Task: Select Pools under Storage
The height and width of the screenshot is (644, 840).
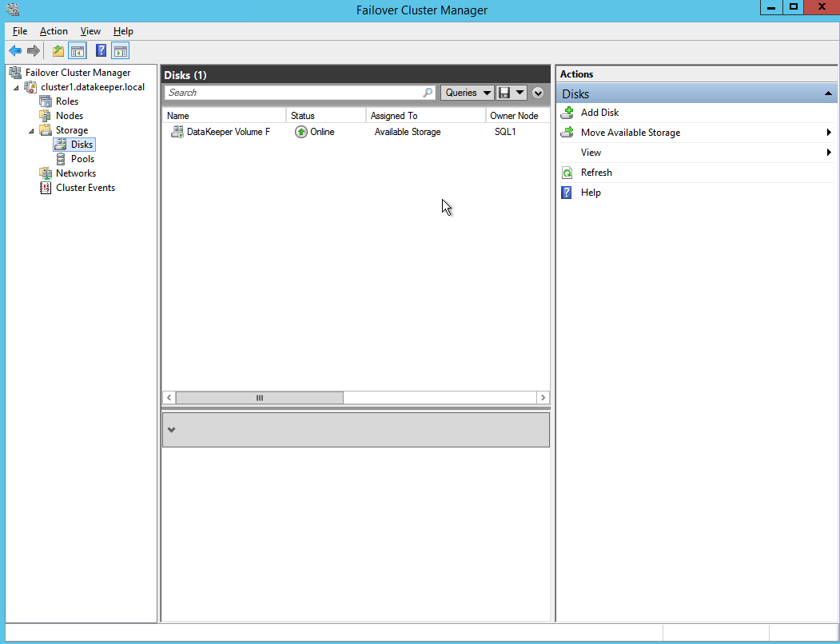Action: point(82,159)
